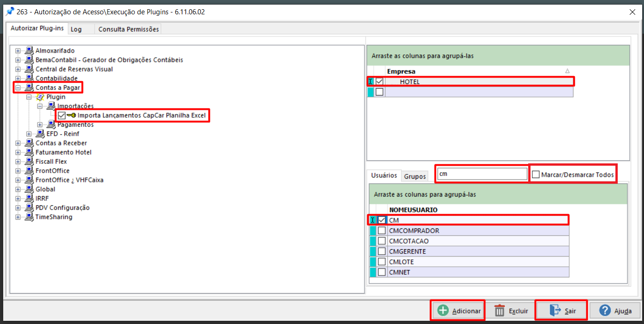Select the HOTEL row text

pos(410,82)
